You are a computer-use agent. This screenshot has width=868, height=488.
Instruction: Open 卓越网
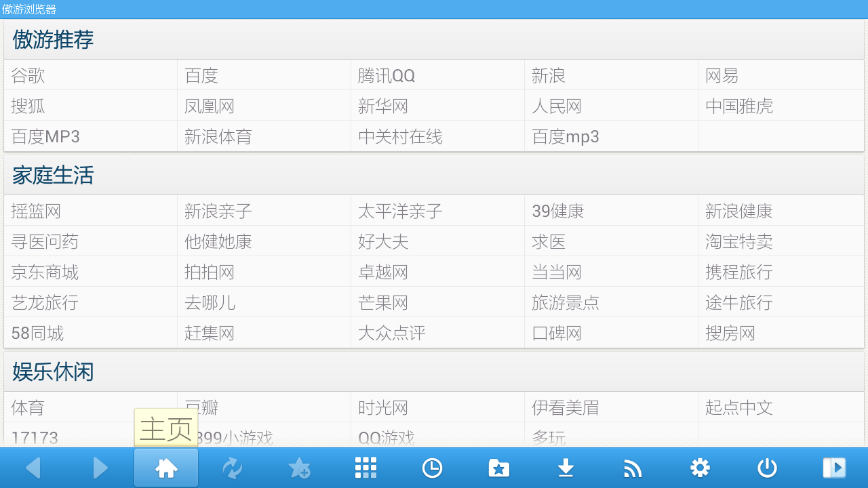tap(383, 272)
